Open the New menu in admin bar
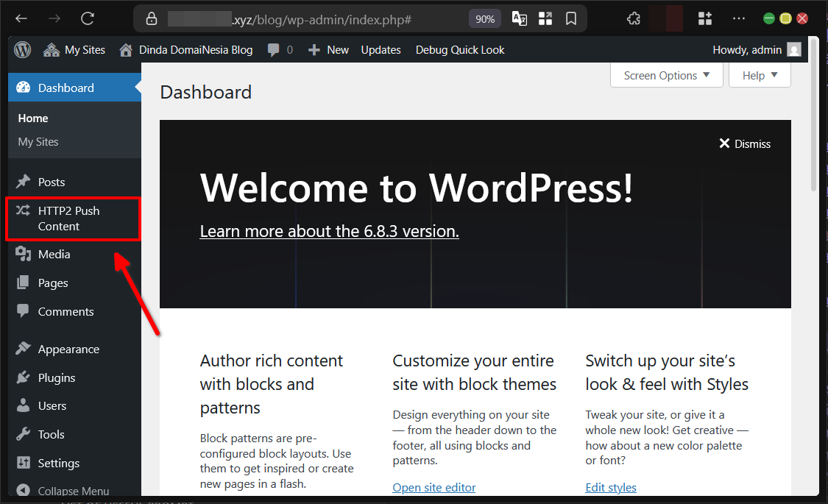Screen dimensions: 828x504 [328, 49]
